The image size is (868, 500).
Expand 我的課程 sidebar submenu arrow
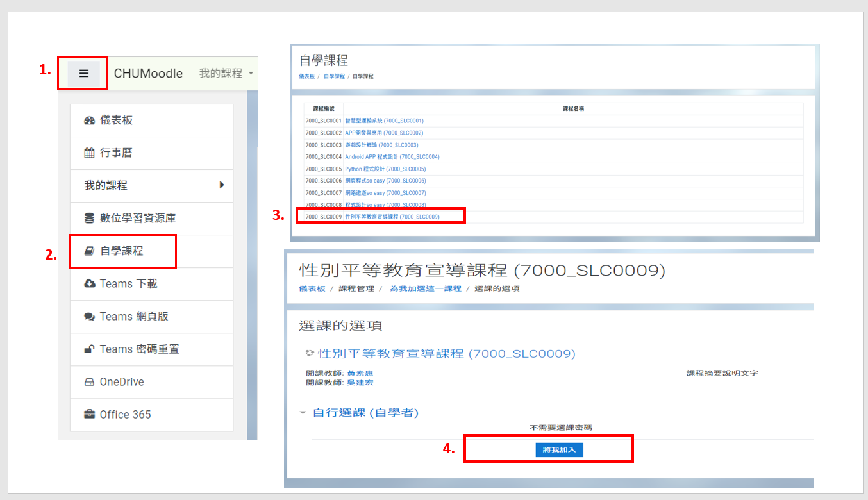[222, 185]
